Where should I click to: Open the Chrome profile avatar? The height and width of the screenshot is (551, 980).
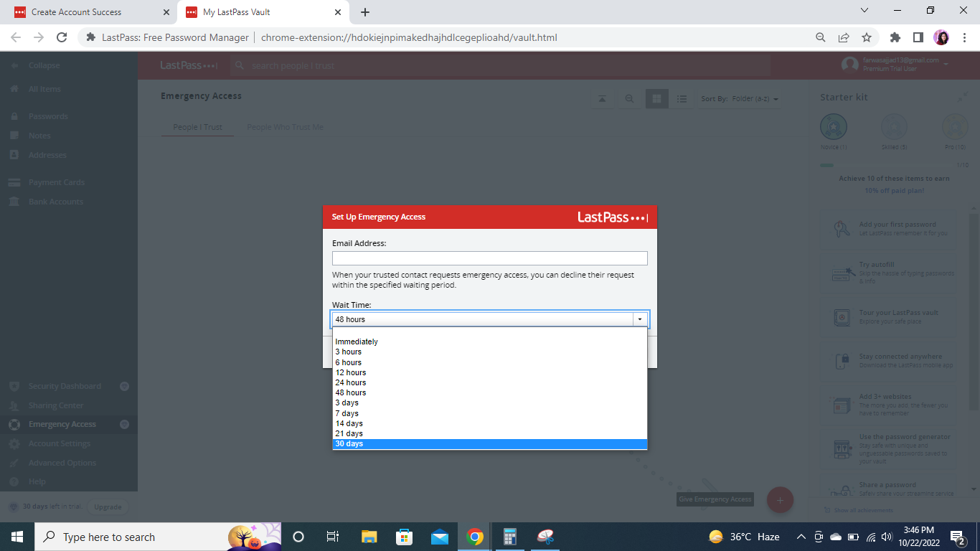941,37
